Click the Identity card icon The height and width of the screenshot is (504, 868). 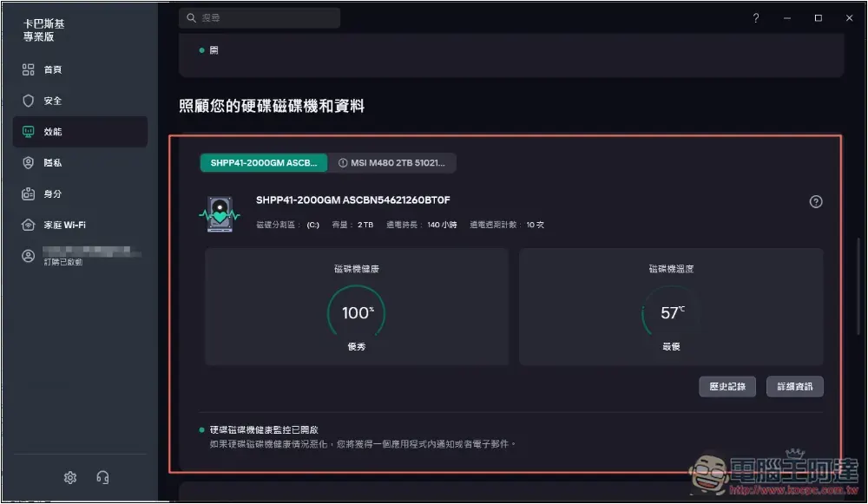[x=29, y=194]
